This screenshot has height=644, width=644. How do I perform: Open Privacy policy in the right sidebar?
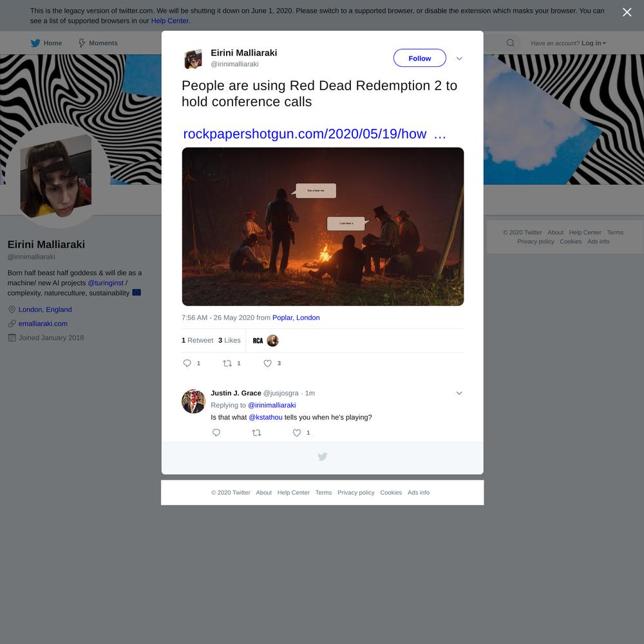pyautogui.click(x=536, y=241)
